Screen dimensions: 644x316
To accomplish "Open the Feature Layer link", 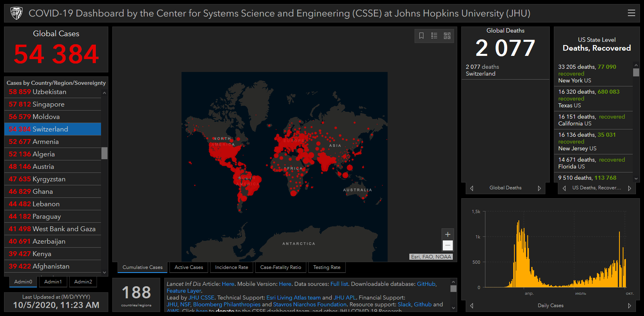I will (x=184, y=291).
